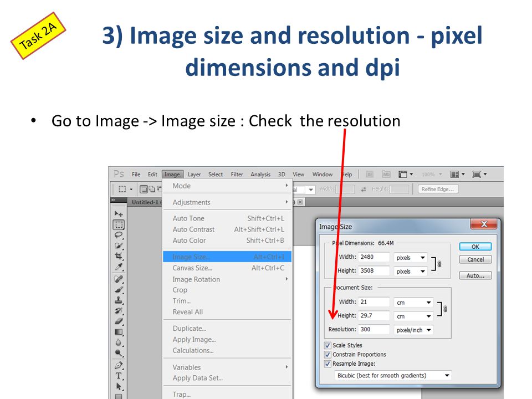The width and height of the screenshot is (532, 399).
Task: Click the Auto... button
Action: click(x=475, y=275)
